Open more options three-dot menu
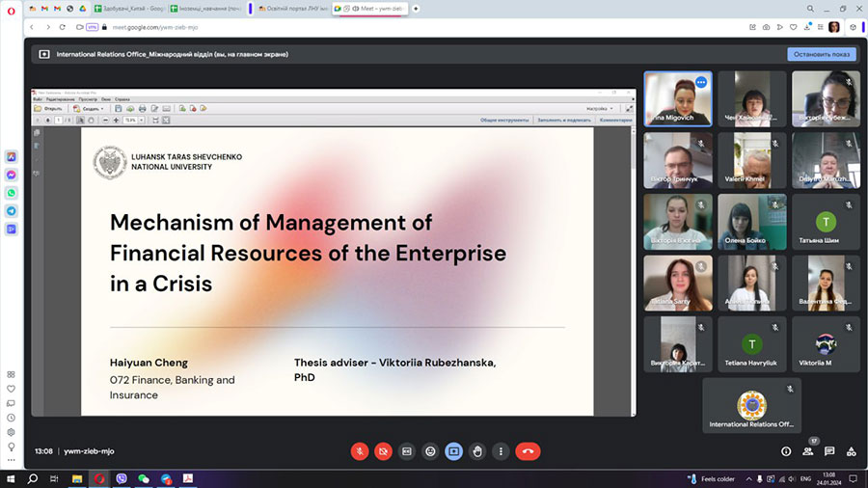This screenshot has height=488, width=868. point(500,450)
